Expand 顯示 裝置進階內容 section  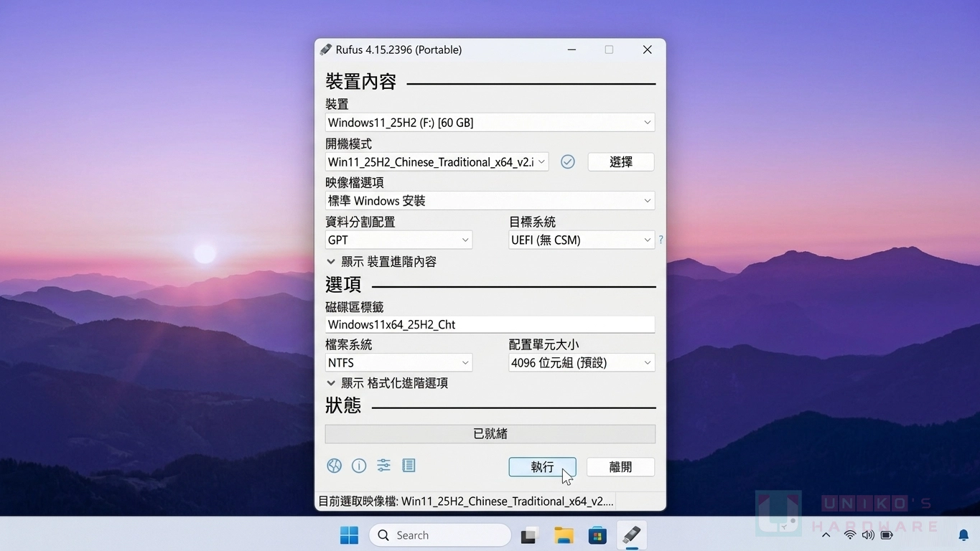(x=381, y=262)
